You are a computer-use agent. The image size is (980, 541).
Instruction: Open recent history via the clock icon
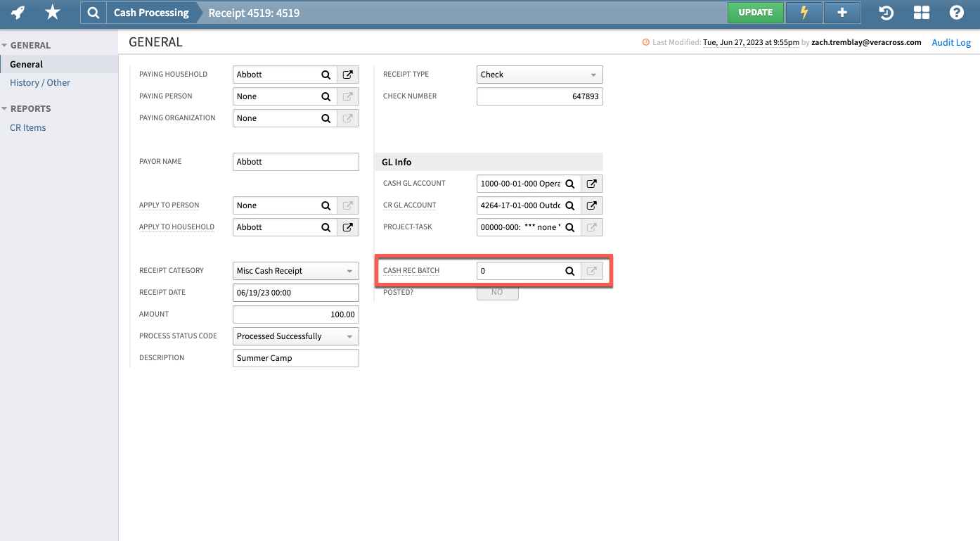point(886,12)
